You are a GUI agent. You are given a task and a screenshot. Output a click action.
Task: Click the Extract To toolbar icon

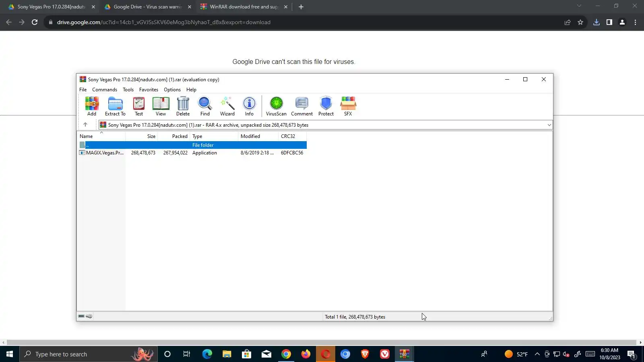[x=115, y=106]
